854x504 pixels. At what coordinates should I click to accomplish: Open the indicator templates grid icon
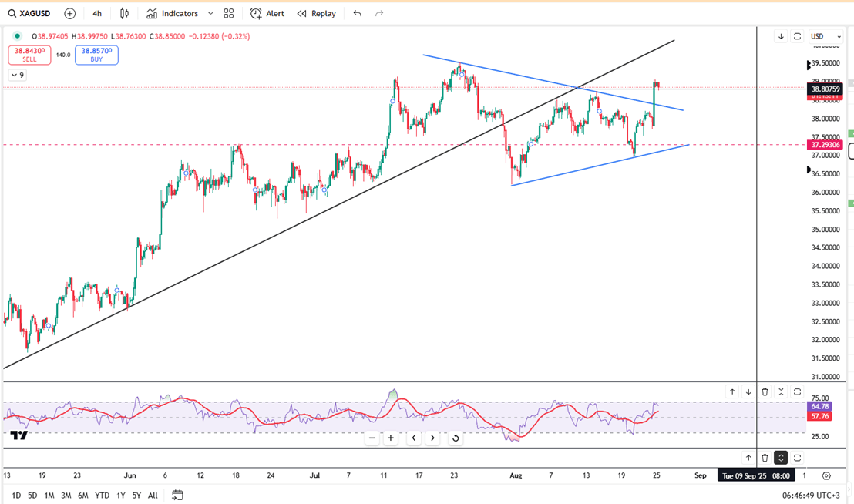[x=229, y=14]
